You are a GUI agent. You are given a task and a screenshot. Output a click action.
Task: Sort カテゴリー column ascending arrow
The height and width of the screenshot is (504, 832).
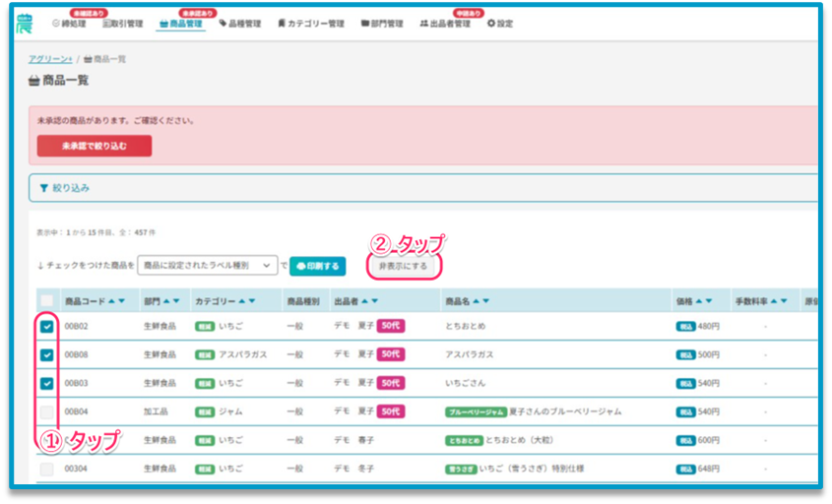pos(241,301)
